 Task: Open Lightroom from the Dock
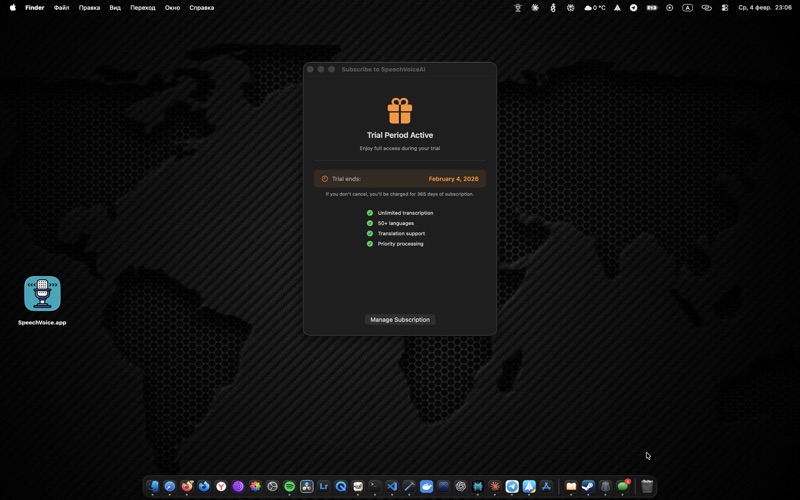[x=323, y=486]
